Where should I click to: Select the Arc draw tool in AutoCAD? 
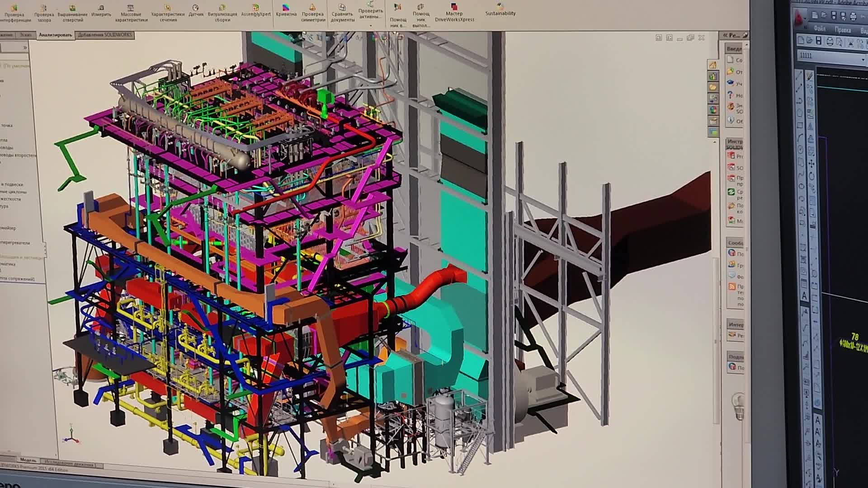click(800, 137)
